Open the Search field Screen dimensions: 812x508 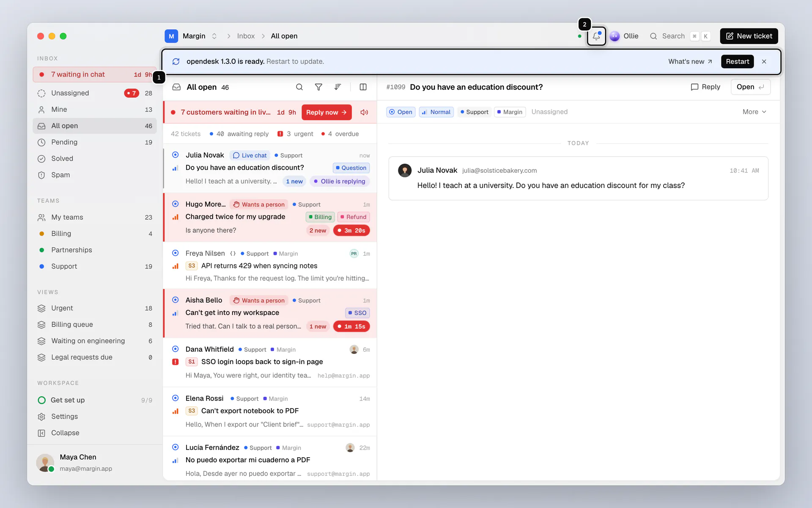click(680, 36)
